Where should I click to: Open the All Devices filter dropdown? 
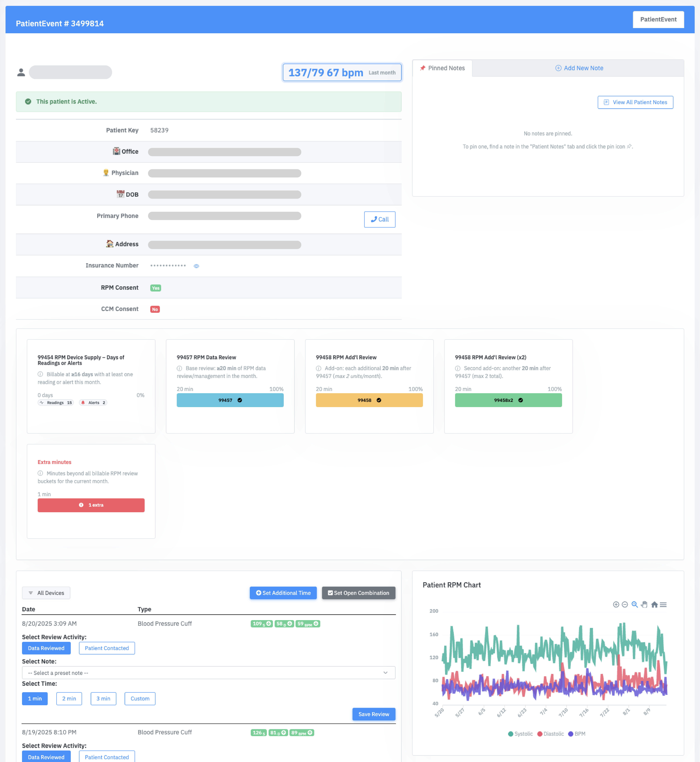46,593
